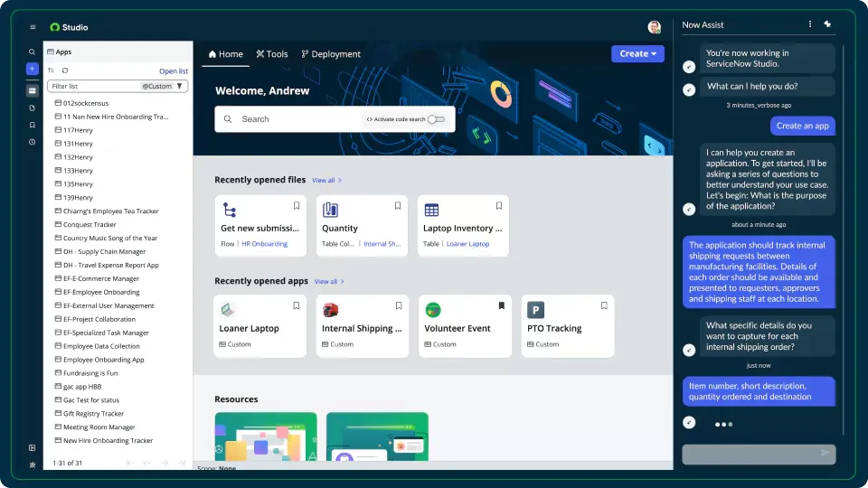Select New Hire Onboarding Tracker app
868x488 pixels.
point(108,441)
